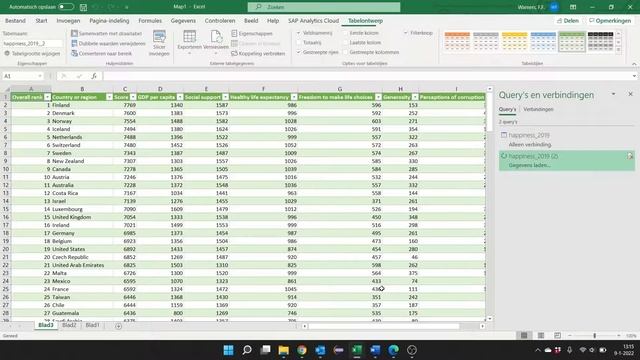This screenshot has width=640, height=360.
Task: Toggle the Laatste kolom checkbox
Action: [x=345, y=42]
